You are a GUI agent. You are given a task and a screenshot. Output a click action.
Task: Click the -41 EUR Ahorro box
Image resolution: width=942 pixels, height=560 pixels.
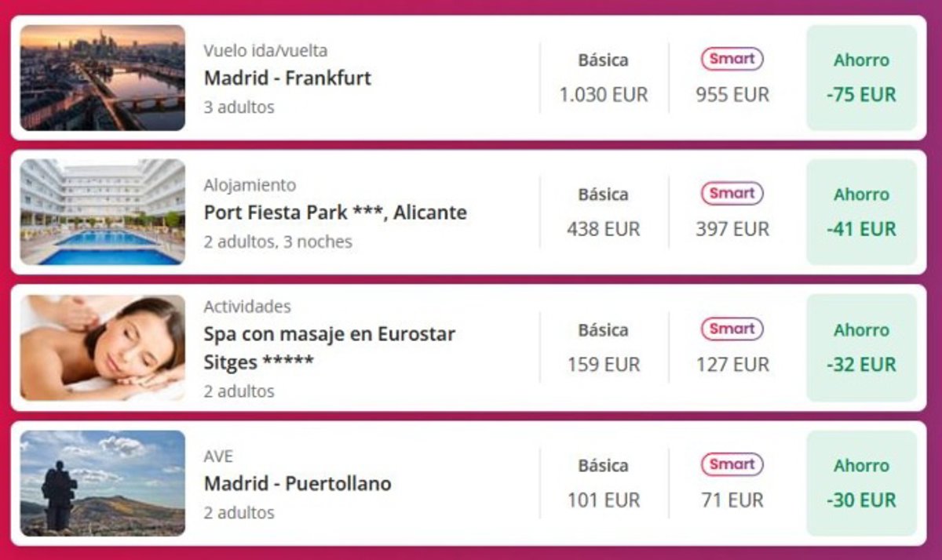(861, 213)
